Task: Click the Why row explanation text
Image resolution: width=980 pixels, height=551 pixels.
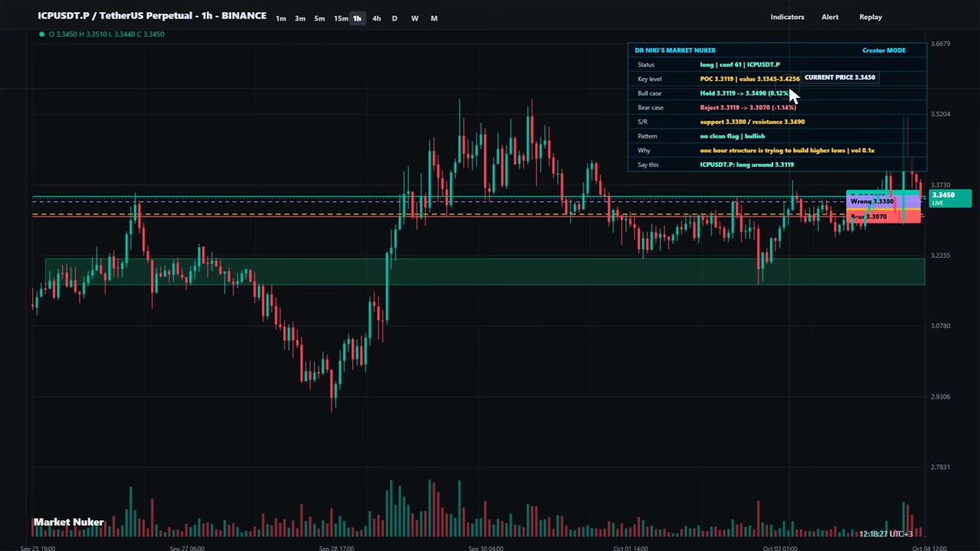Action: 787,151
